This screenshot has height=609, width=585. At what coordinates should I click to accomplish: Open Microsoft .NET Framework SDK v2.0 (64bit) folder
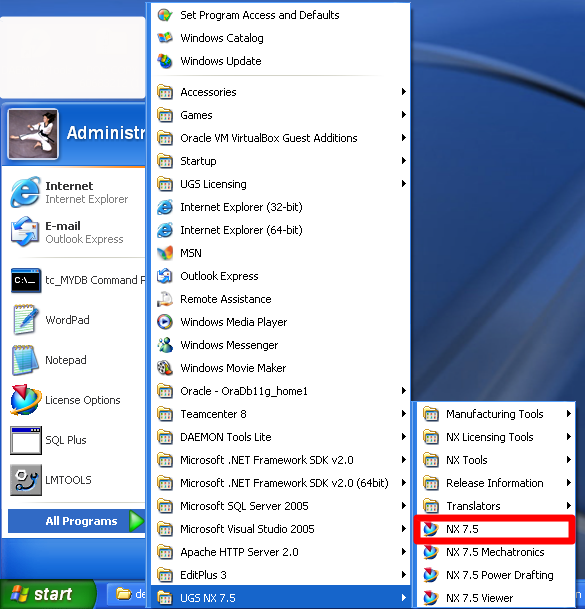point(280,483)
